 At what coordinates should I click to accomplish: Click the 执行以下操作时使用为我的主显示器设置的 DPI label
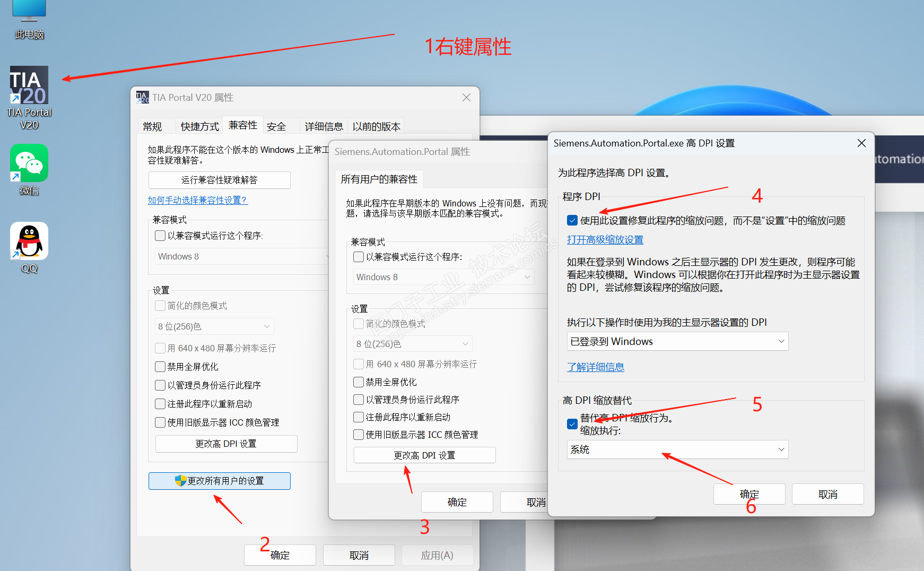click(x=667, y=323)
